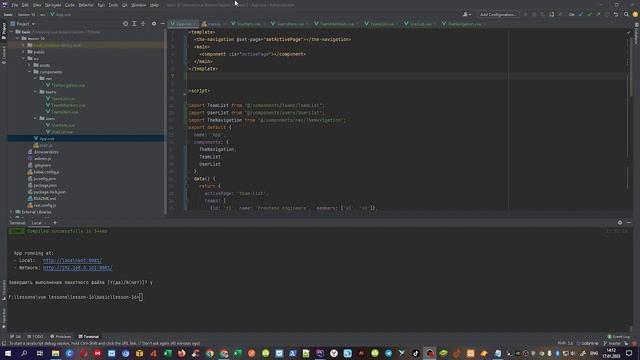Collapse the src folder
The height and width of the screenshot is (360, 640).
(23, 58)
